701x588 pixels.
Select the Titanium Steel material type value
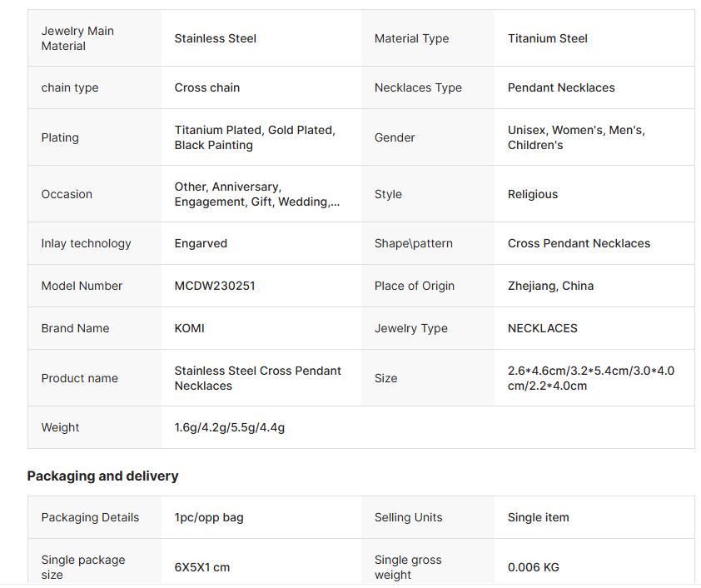[x=547, y=38]
